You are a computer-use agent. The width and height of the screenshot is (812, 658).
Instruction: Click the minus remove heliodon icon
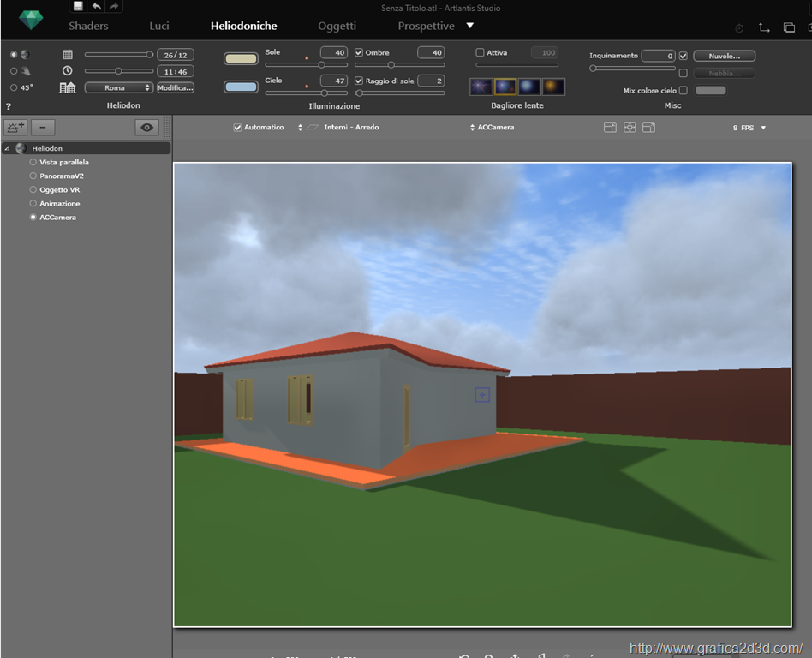(x=43, y=128)
